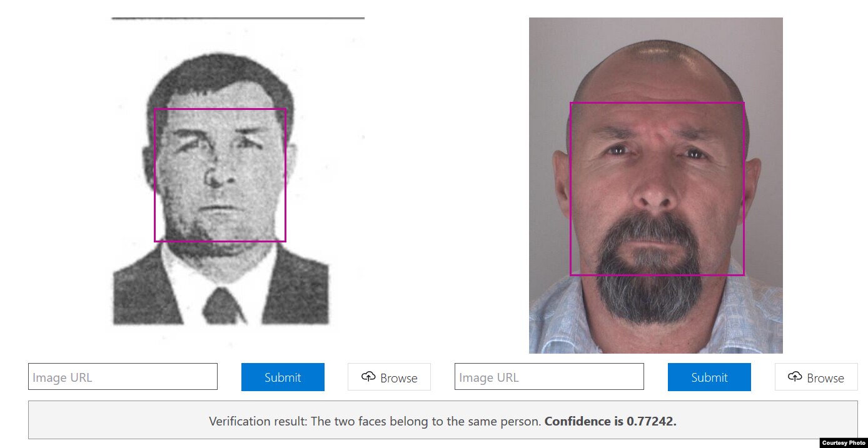This screenshot has width=868, height=448.
Task: Click the "Verification result" message text
Action: click(x=375, y=421)
